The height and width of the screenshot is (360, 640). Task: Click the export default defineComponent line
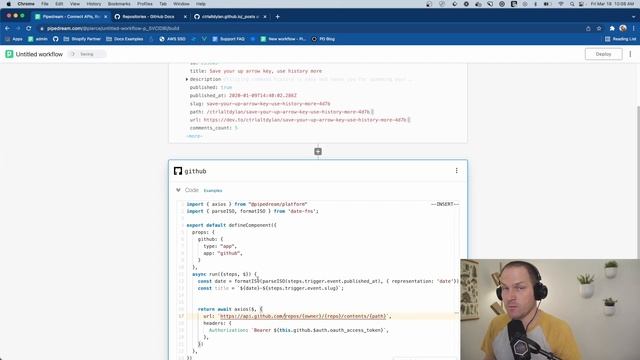pos(231,225)
